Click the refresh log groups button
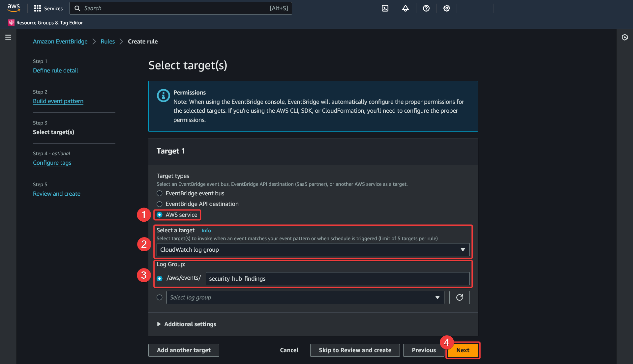This screenshot has width=633, height=364. click(x=460, y=297)
